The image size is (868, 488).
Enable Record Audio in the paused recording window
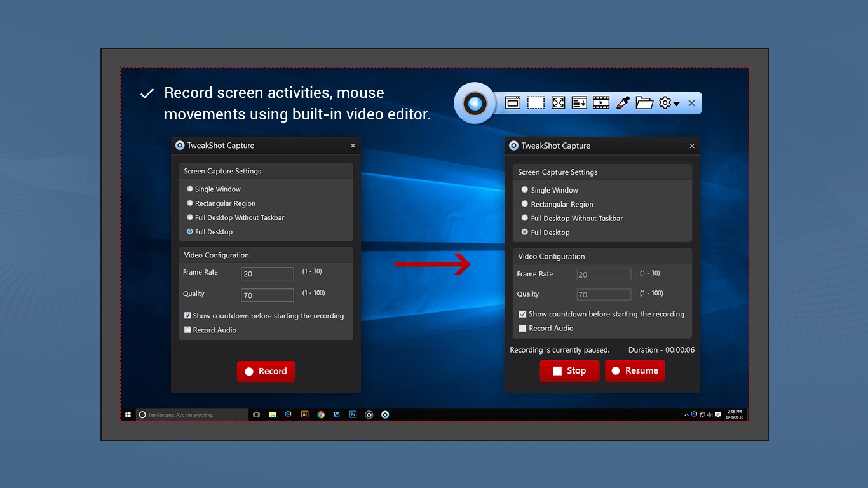[522, 328]
